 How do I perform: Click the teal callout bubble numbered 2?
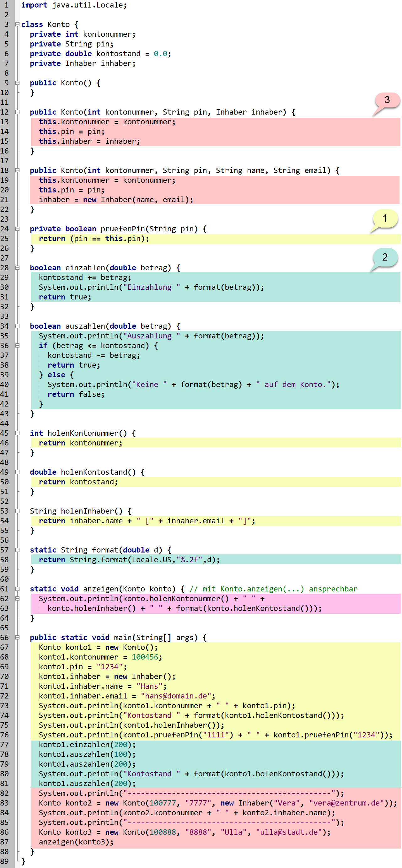tap(384, 257)
